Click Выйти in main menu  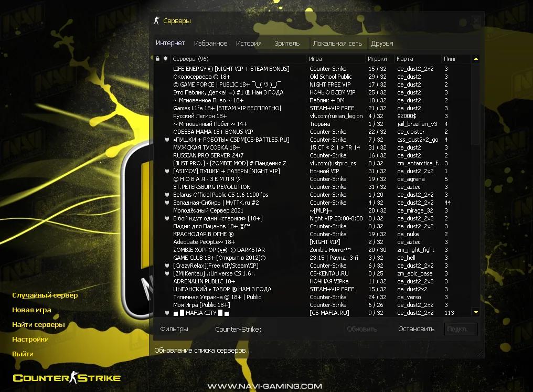tap(23, 354)
